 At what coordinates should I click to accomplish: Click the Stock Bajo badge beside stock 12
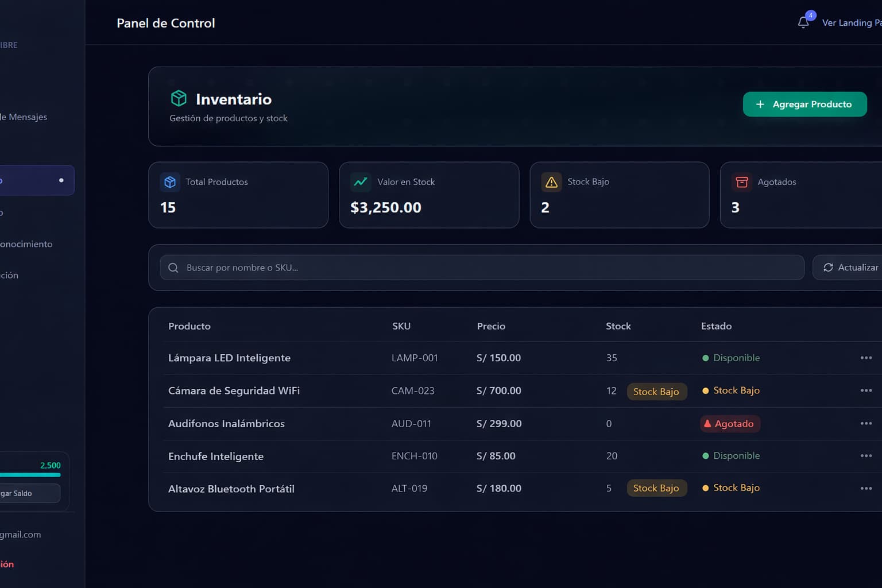(x=656, y=392)
